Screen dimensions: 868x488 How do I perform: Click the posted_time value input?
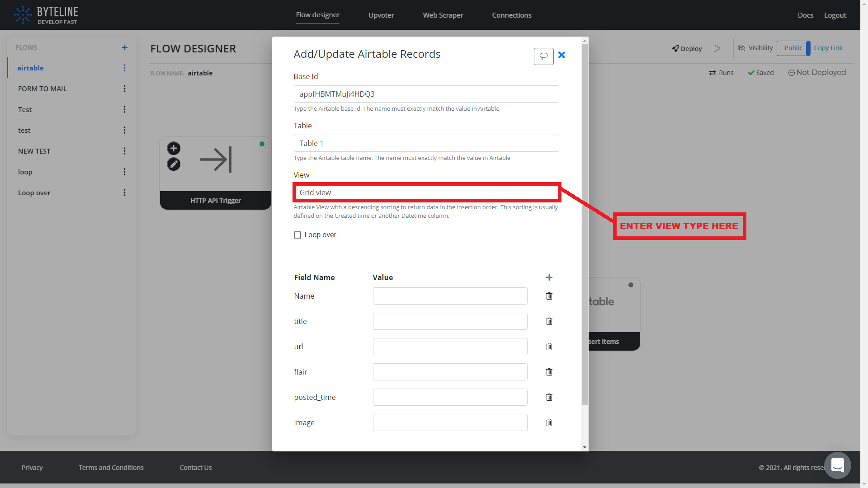450,397
